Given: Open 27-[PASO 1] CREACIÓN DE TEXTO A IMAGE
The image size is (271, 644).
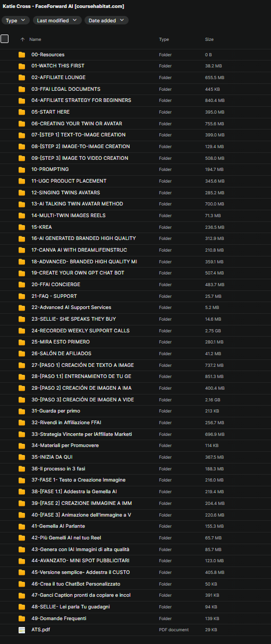Looking at the screenshot, I should (x=82, y=365).
